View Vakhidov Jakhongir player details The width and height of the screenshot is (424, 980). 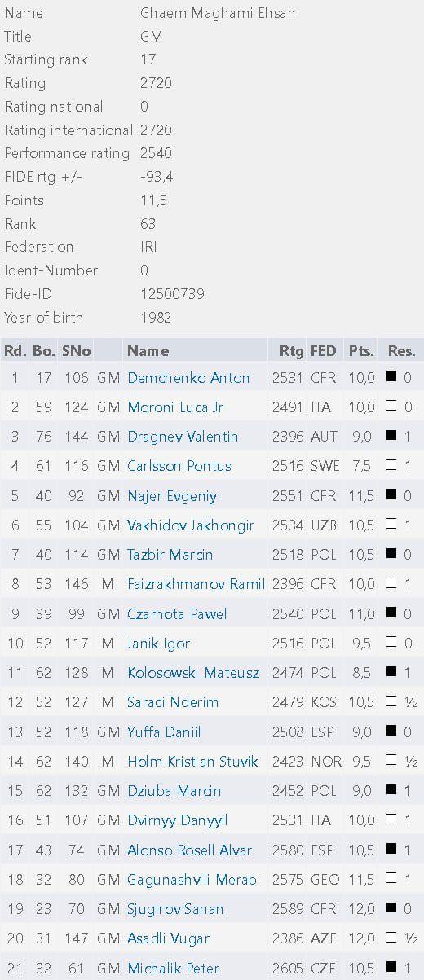pyautogui.click(x=191, y=525)
